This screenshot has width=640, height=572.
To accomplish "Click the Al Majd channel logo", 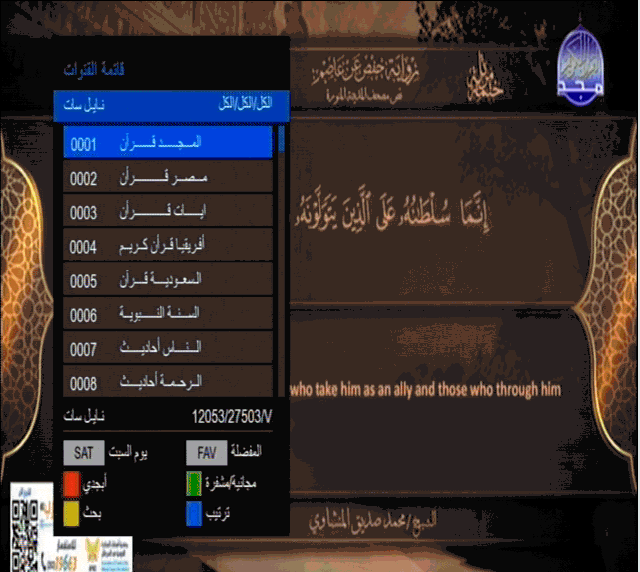I will click(580, 63).
